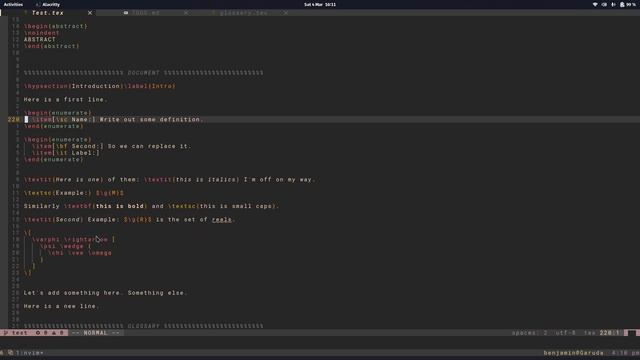Switch to the middle buffer tab

coord(145,13)
